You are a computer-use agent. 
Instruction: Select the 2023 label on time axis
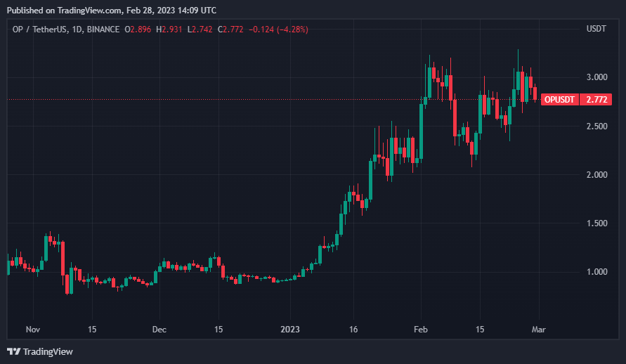click(x=289, y=329)
